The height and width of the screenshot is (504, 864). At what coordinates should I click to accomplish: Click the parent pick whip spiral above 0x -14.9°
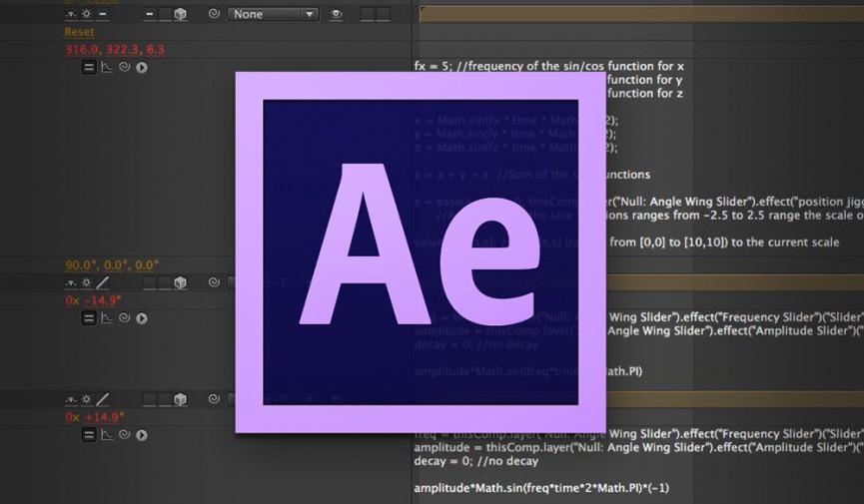214,282
